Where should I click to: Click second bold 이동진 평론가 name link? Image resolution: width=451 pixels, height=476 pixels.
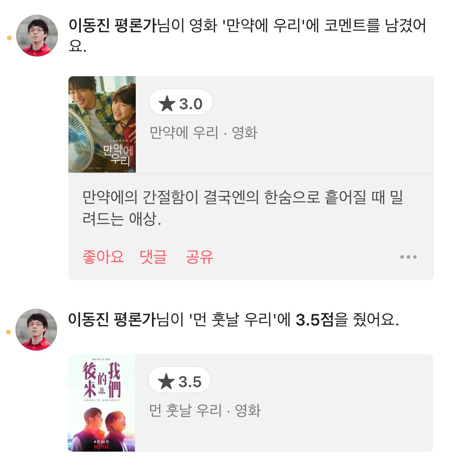click(x=111, y=320)
